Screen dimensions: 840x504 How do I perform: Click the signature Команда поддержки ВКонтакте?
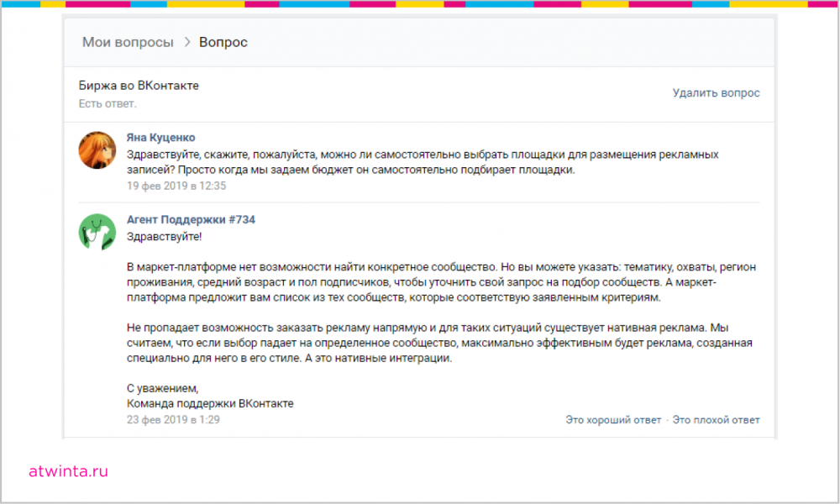[210, 404]
